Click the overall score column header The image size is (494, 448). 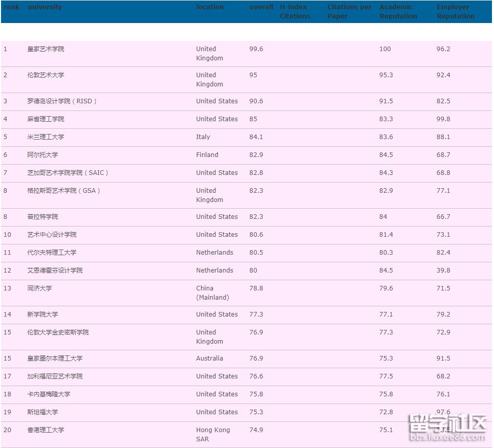pos(261,7)
